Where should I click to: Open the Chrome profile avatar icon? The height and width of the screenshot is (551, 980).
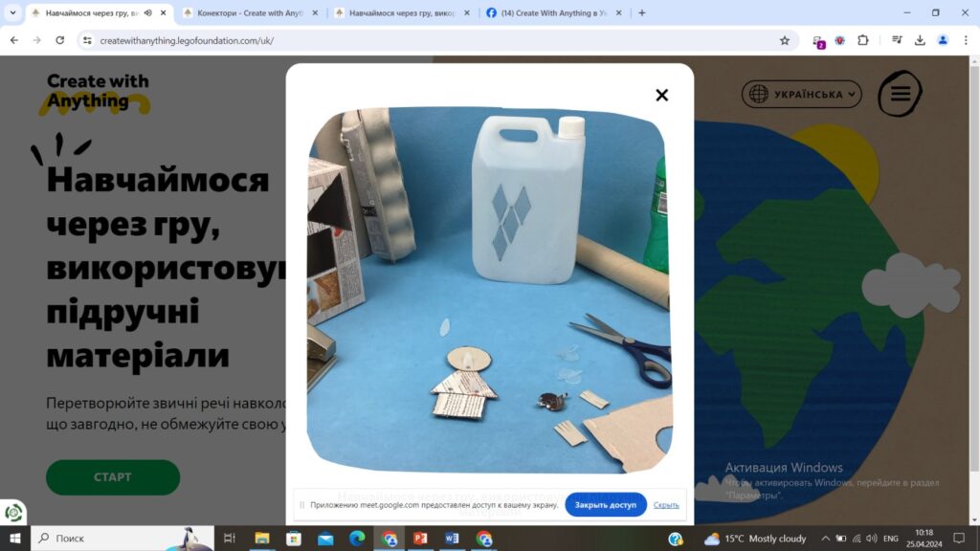(x=943, y=40)
